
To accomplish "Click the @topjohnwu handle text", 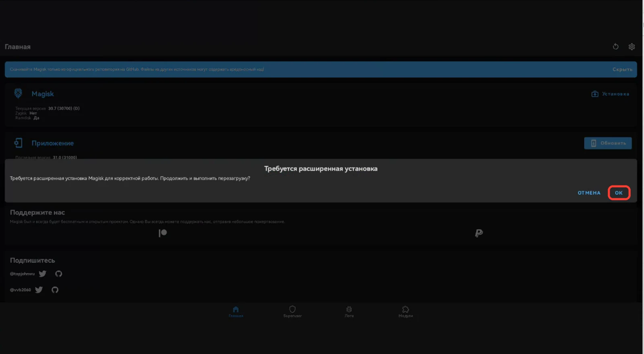I will (22, 274).
